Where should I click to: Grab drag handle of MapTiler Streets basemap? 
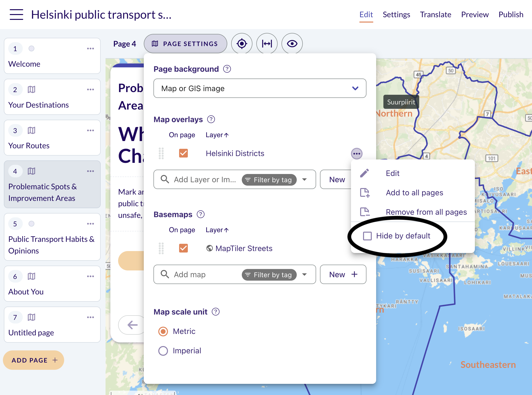161,248
